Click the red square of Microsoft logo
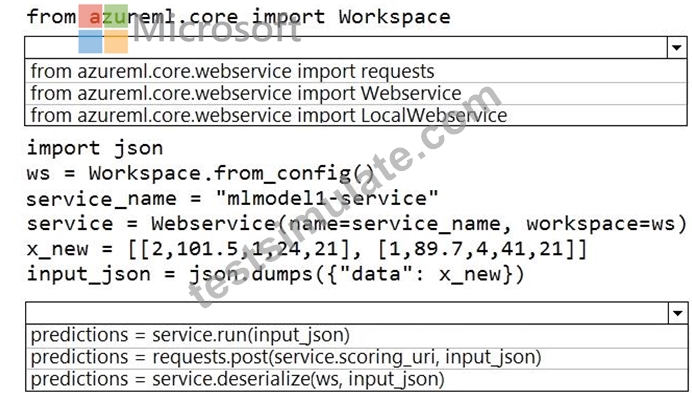Screen dimensions: 692x393 click(90, 16)
